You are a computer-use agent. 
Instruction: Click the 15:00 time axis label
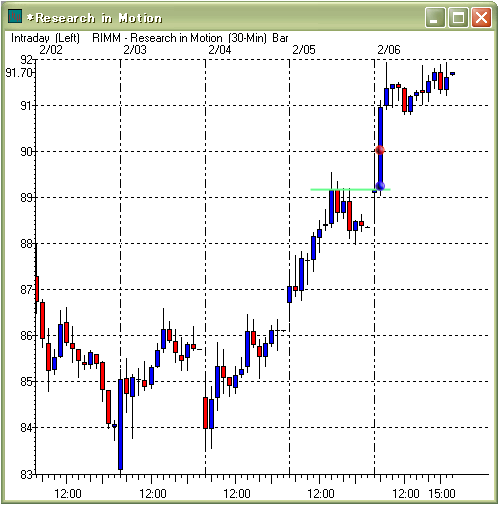442,493
